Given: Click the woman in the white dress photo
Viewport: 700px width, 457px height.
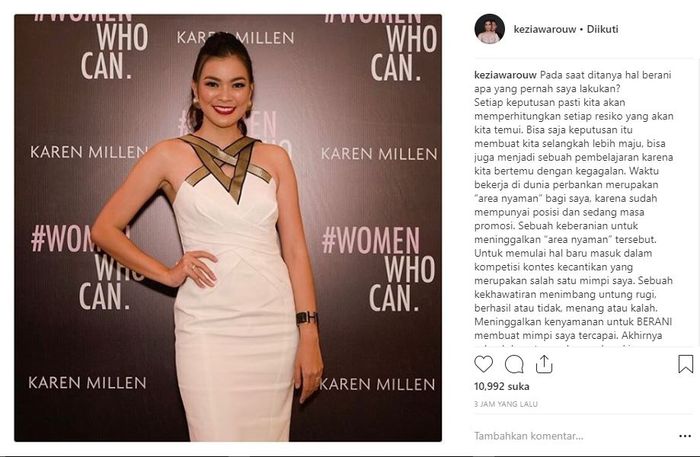Looking at the screenshot, I should [x=228, y=228].
